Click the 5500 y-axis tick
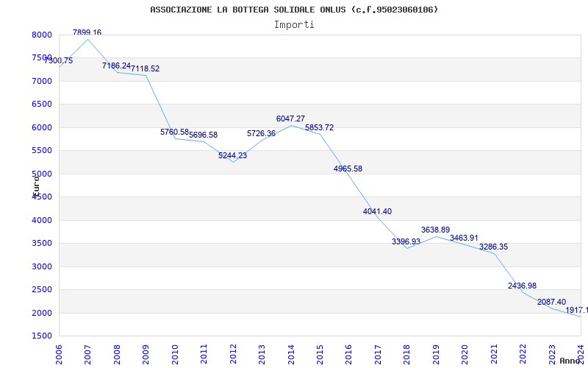The height and width of the screenshot is (368, 588). click(x=42, y=151)
